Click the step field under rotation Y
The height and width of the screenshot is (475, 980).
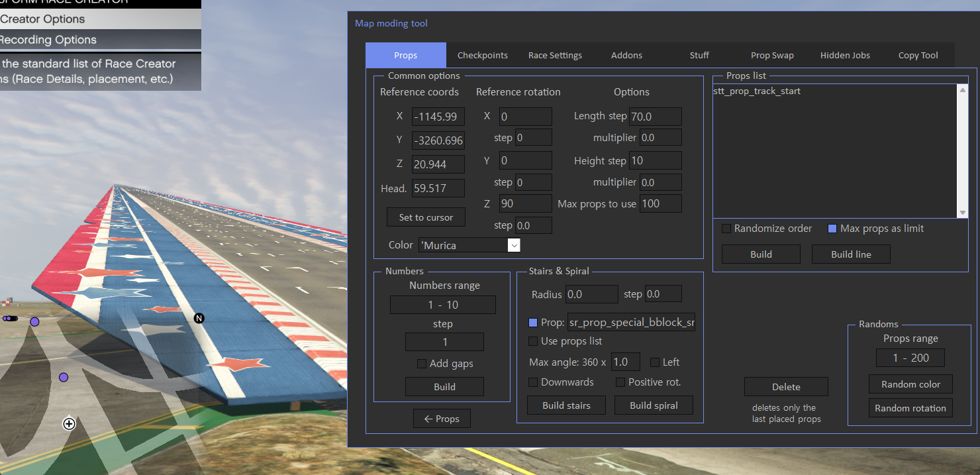click(x=534, y=182)
